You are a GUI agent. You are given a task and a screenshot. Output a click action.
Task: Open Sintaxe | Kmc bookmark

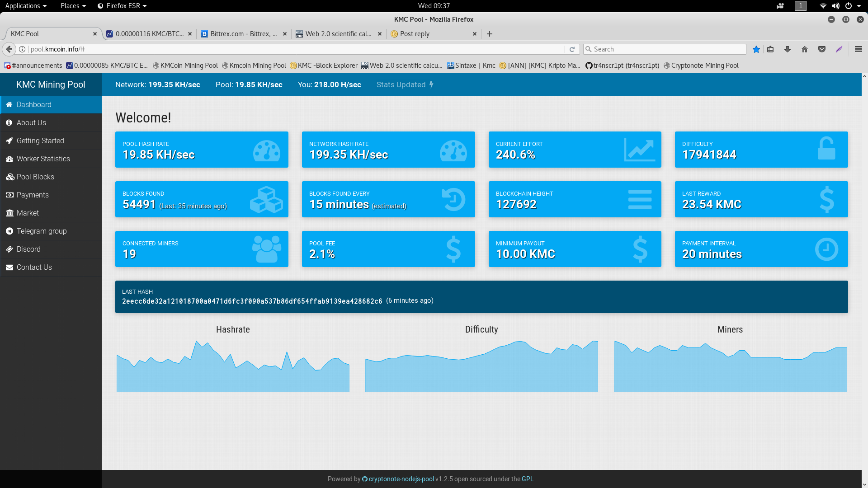point(471,66)
